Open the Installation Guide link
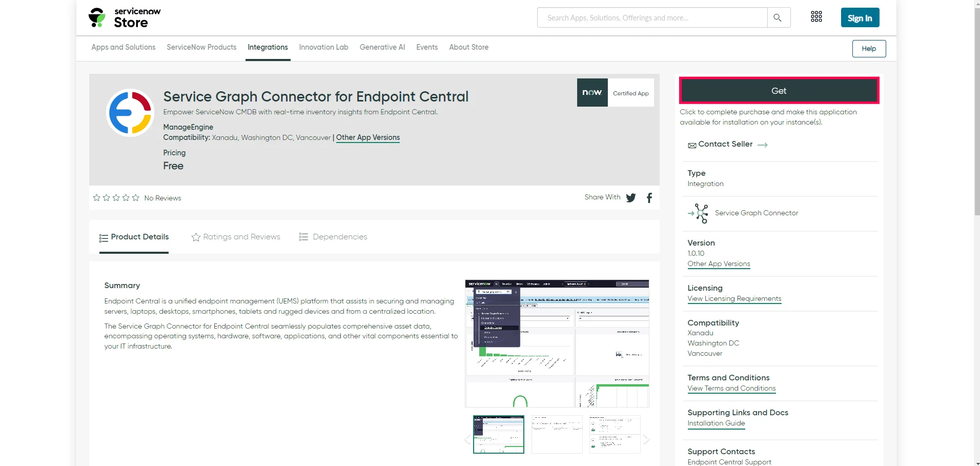 tap(717, 423)
